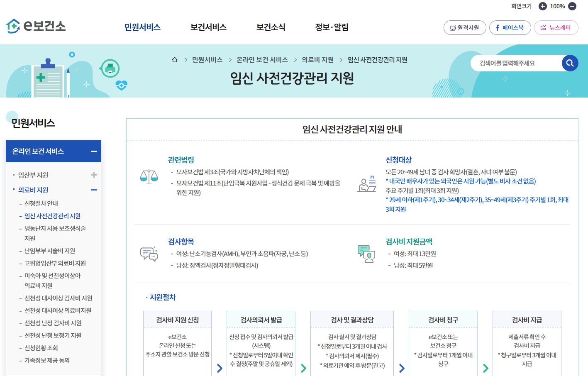Select the home icon in the breadcrumb
This screenshot has width=588, height=376.
pyautogui.click(x=174, y=59)
